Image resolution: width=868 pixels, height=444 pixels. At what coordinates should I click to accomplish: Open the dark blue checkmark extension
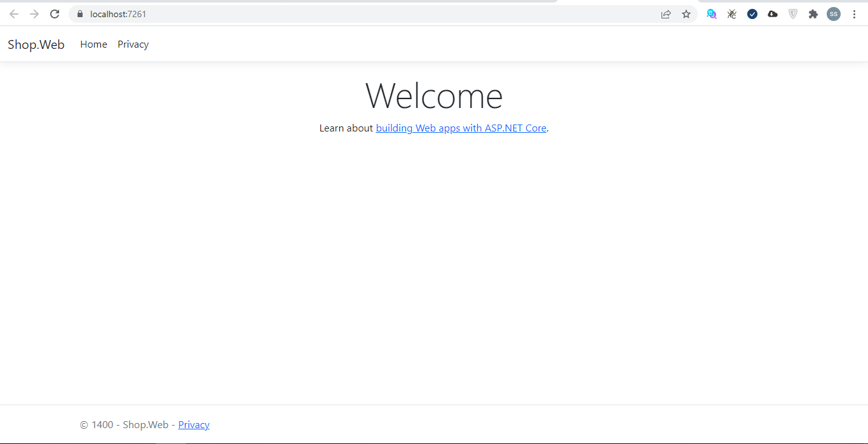[x=752, y=14]
